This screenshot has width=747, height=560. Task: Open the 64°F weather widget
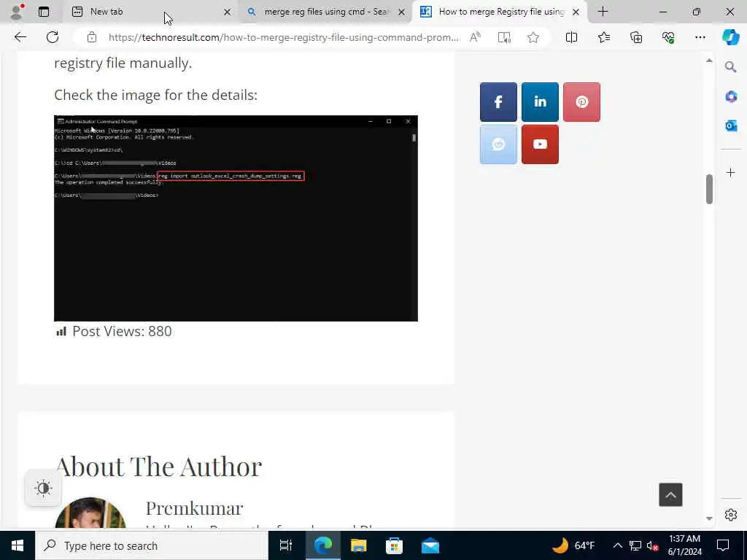[x=573, y=545]
